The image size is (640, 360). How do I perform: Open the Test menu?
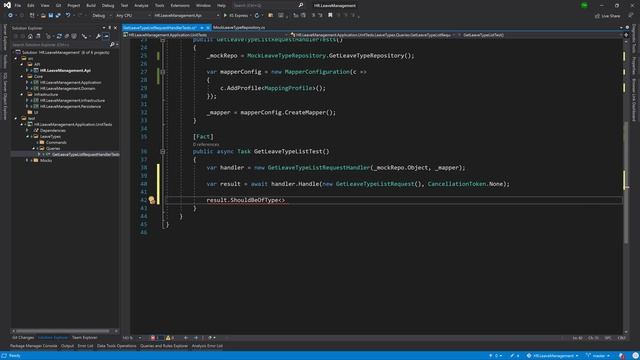[x=124, y=6]
